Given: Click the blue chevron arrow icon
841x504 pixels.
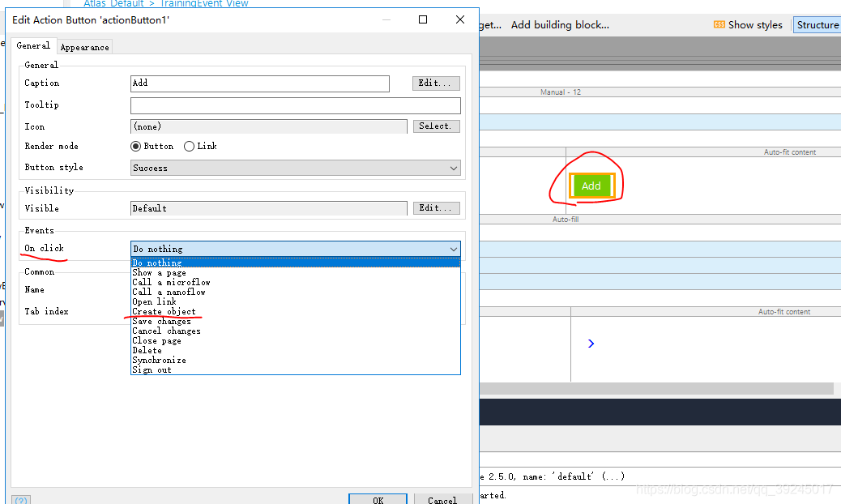Looking at the screenshot, I should point(591,344).
